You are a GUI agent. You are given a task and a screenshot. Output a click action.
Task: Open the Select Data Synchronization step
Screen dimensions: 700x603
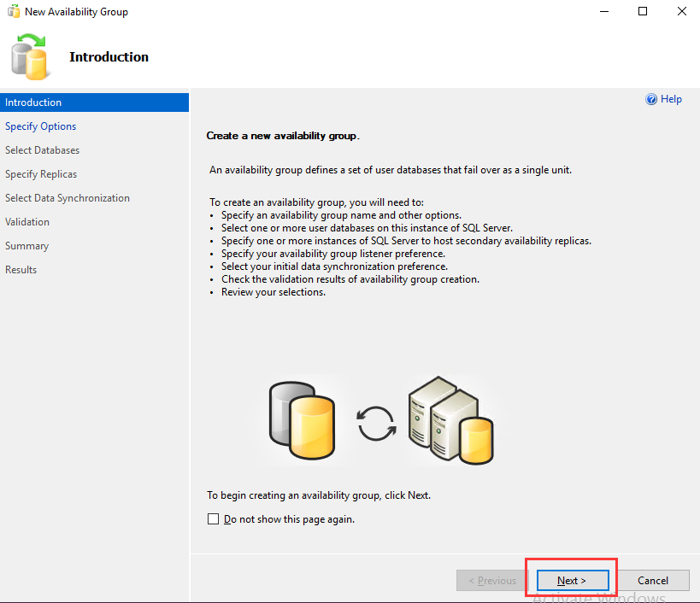pos(68,198)
